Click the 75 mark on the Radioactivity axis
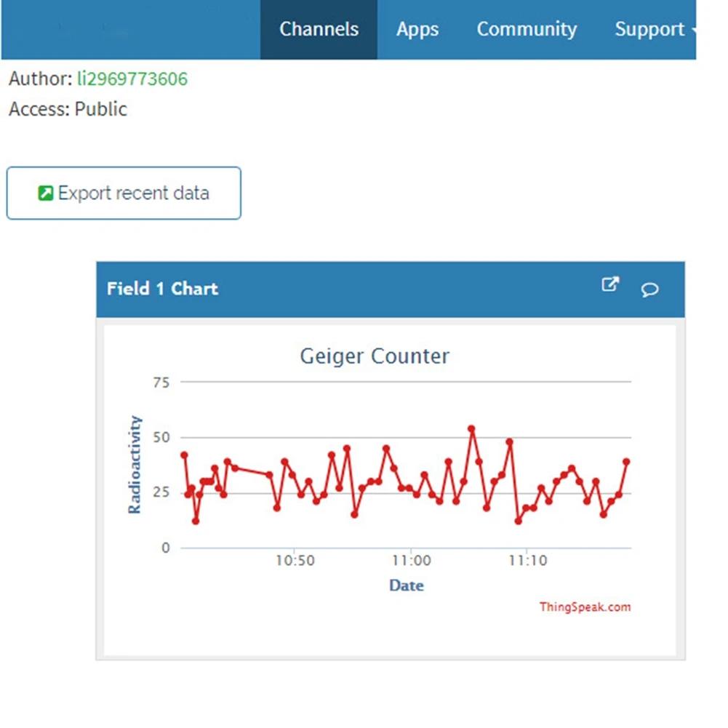Viewport: 728px width, 728px height. [x=163, y=383]
